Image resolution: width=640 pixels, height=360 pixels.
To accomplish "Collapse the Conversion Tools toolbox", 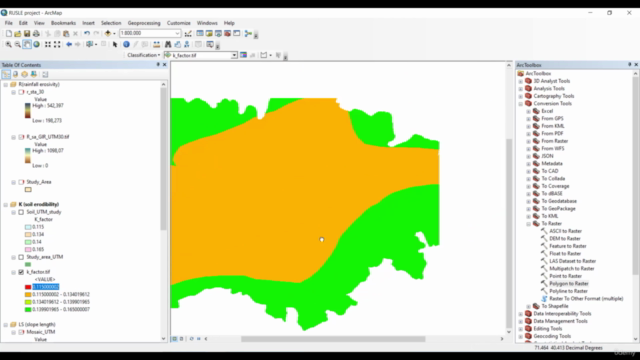I will pos(521,104).
